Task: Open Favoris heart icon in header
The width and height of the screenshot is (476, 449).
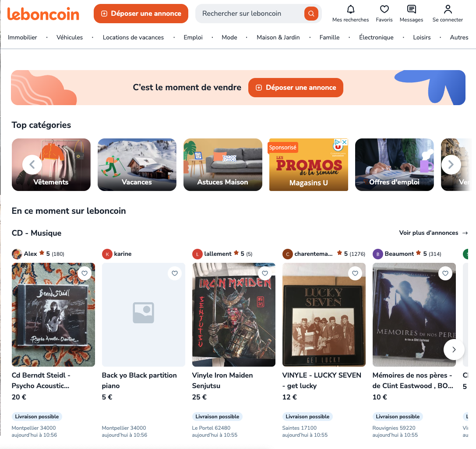Action: 384,9
